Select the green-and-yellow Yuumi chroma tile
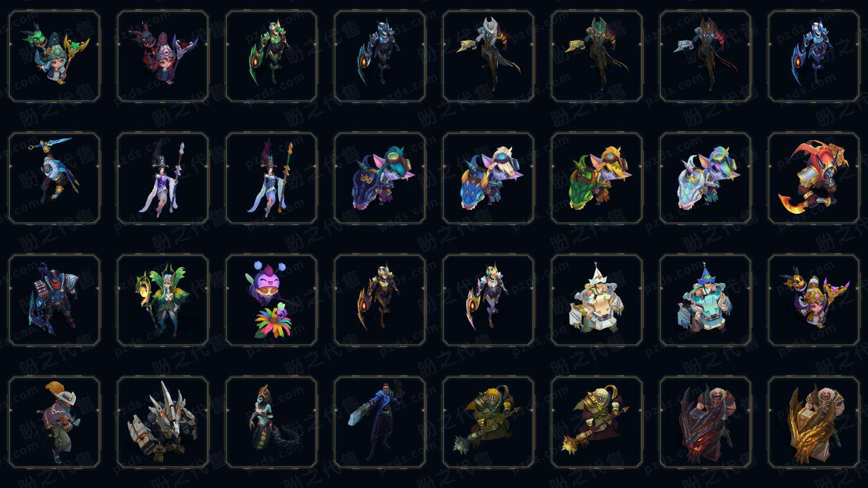Image resolution: width=868 pixels, height=488 pixels. 597,178
